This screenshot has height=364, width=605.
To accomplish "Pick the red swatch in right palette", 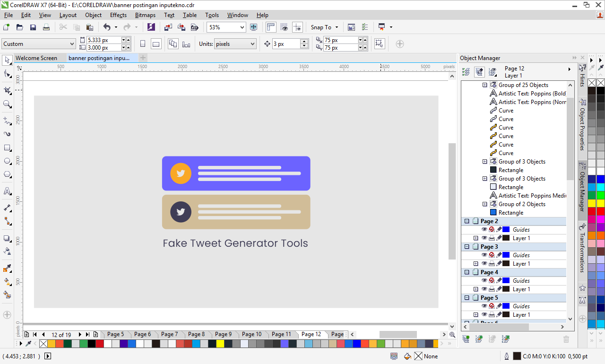I will coord(600,211).
